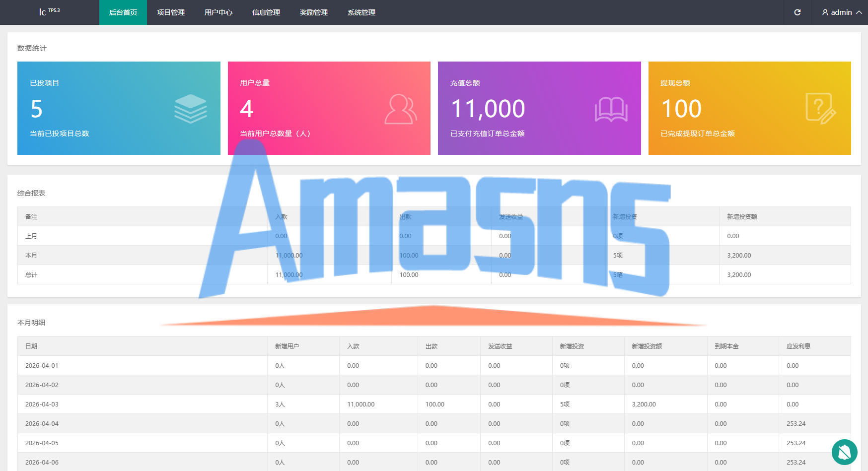Click the teal floating button at bottom right
Screen dimensions: 868x471
pyautogui.click(x=845, y=452)
